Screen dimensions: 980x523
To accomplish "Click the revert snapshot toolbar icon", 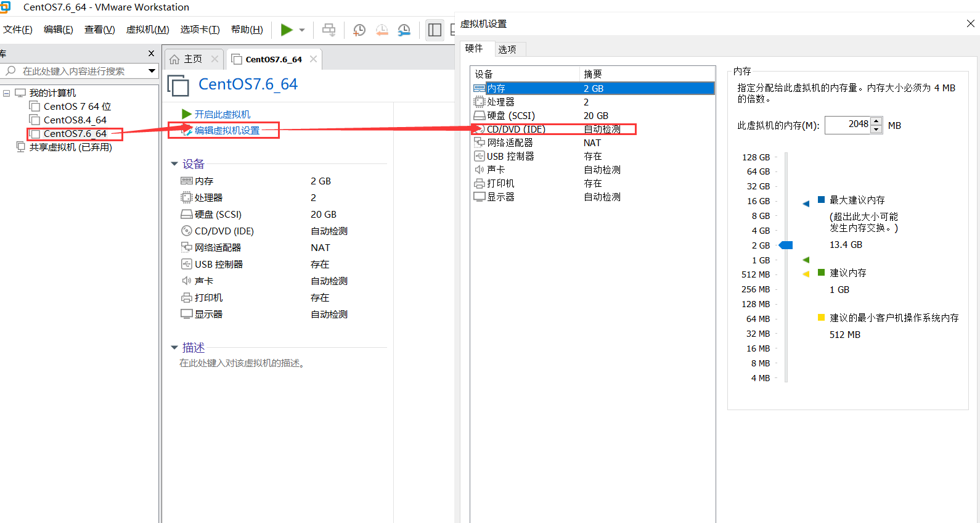I will [x=382, y=30].
